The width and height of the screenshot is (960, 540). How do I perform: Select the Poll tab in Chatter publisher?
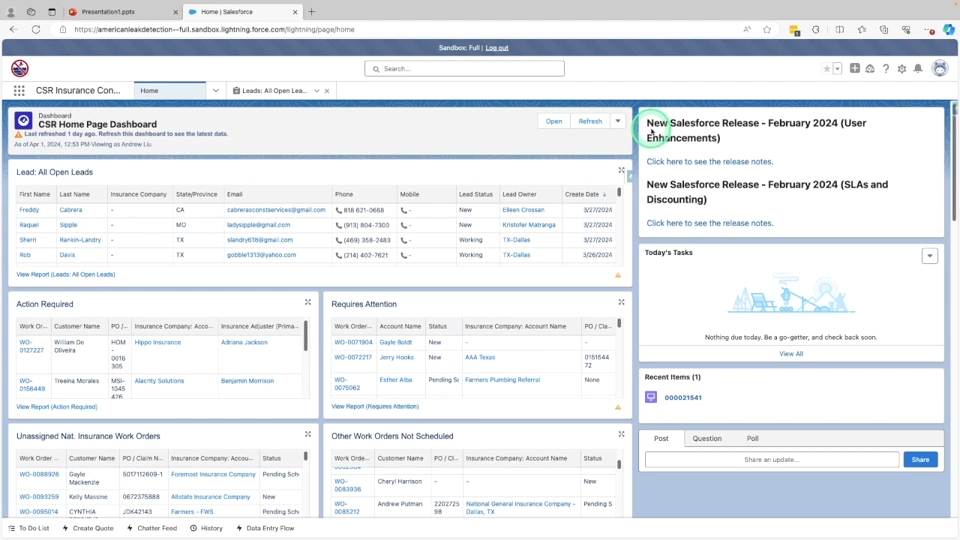click(752, 438)
